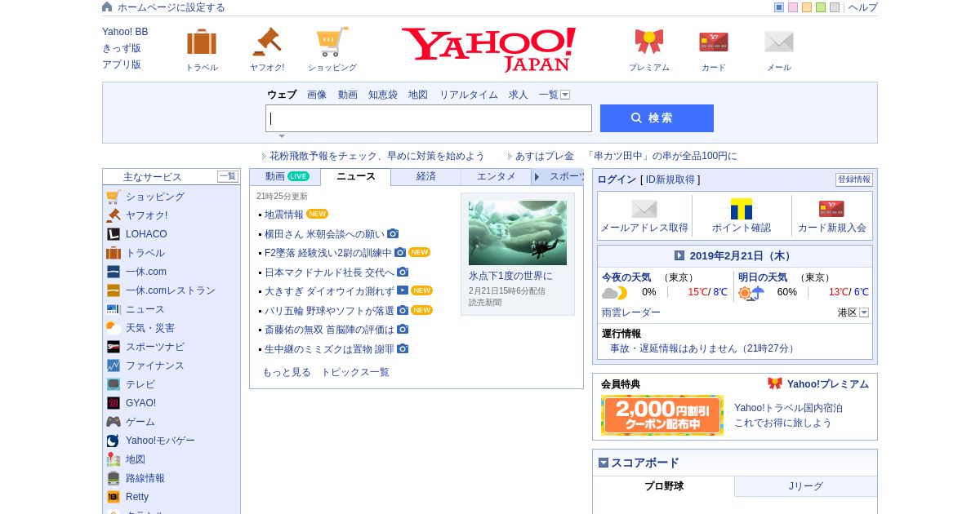Open 雨雲レーダー link
This screenshot has width=980, height=514.
631,312
